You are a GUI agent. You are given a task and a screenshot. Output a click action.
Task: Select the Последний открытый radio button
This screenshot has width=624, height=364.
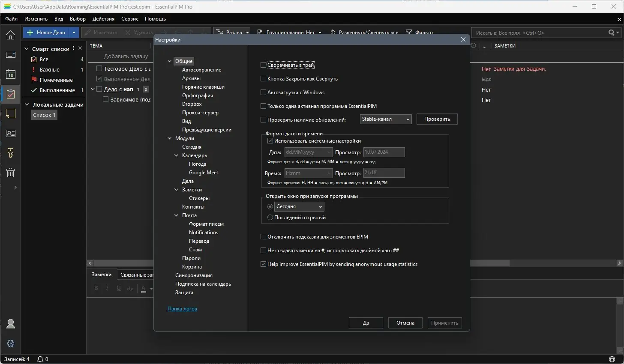(x=270, y=218)
